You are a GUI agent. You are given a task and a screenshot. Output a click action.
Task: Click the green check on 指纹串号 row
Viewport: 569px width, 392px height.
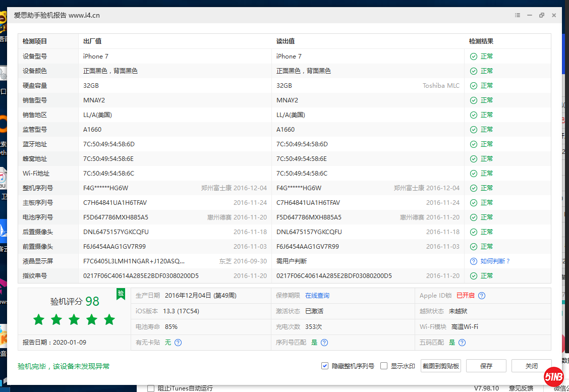(473, 275)
